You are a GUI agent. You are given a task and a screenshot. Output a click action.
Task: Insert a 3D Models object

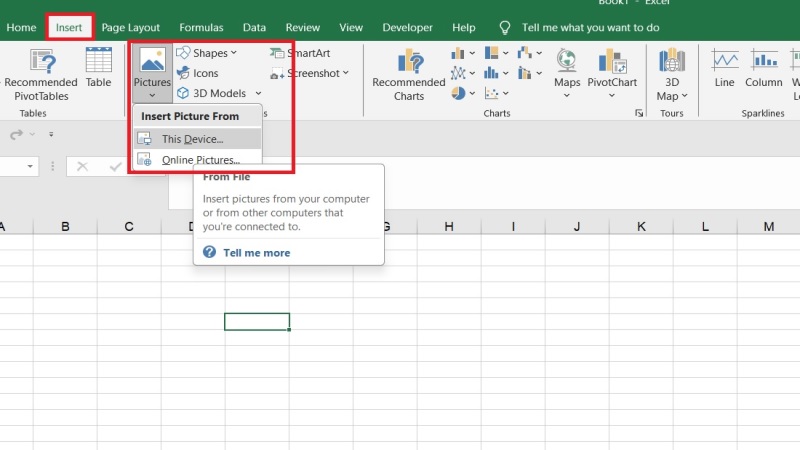(x=212, y=93)
